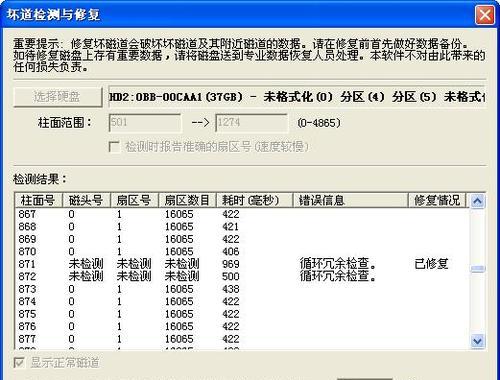Select the row for cylinder 874
The image size is (500, 380).
(242, 301)
